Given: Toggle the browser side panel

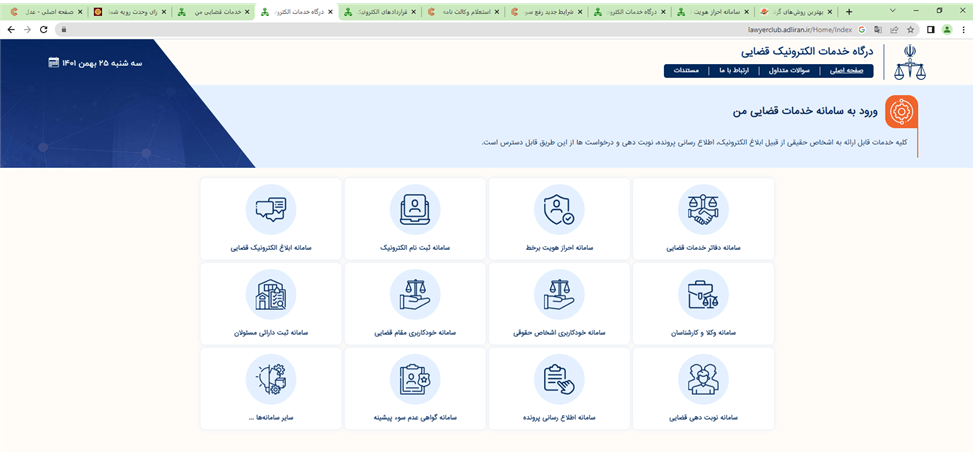Looking at the screenshot, I should (930, 29).
